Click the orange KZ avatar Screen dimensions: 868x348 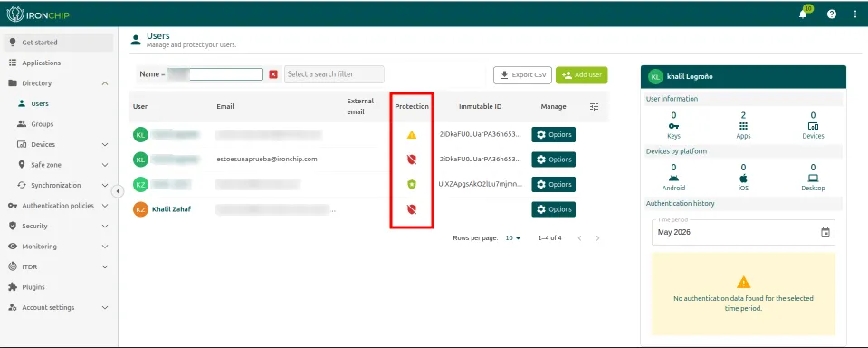pos(140,209)
